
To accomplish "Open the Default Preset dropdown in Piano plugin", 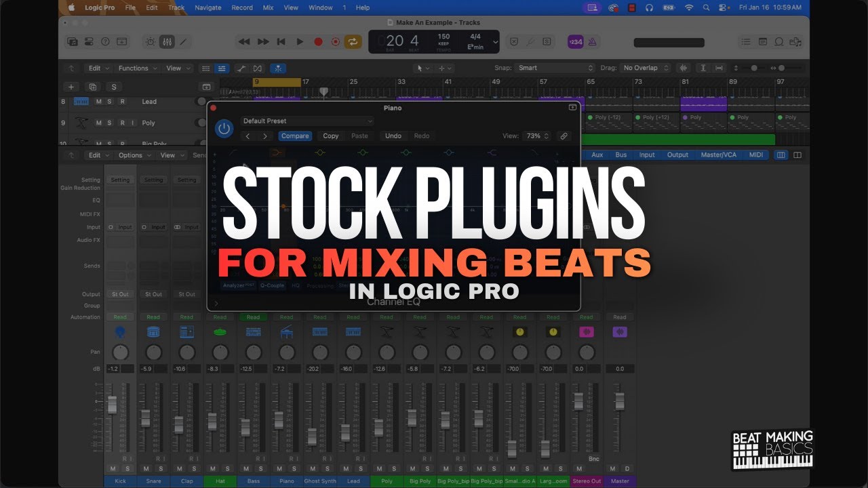I will click(x=307, y=121).
